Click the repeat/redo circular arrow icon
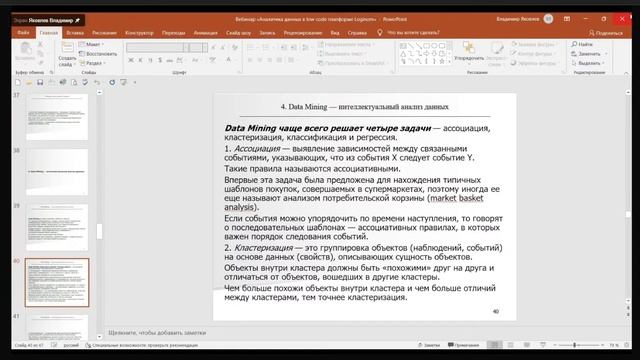The width and height of the screenshot is (640, 360). click(112, 82)
